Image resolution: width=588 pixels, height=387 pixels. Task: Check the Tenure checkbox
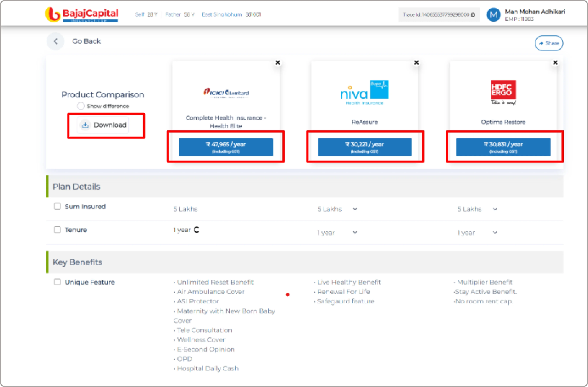pos(57,230)
